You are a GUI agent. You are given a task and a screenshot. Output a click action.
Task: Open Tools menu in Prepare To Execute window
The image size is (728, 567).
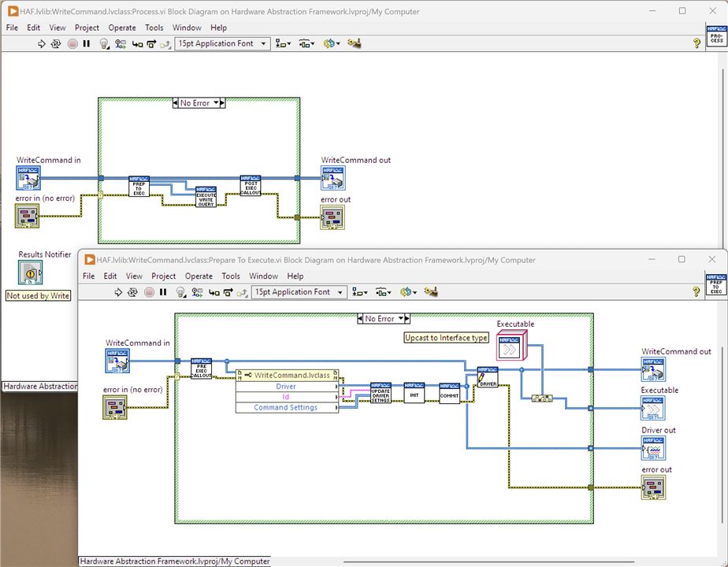click(231, 276)
